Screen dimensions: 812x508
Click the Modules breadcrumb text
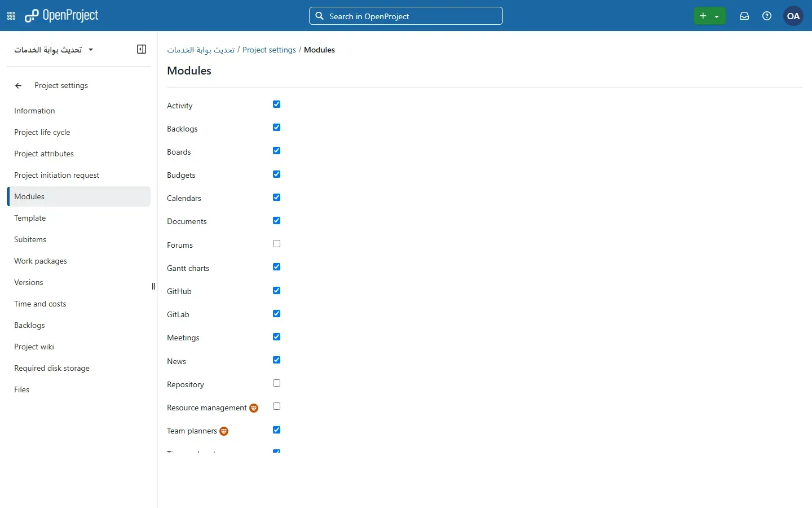coord(319,50)
